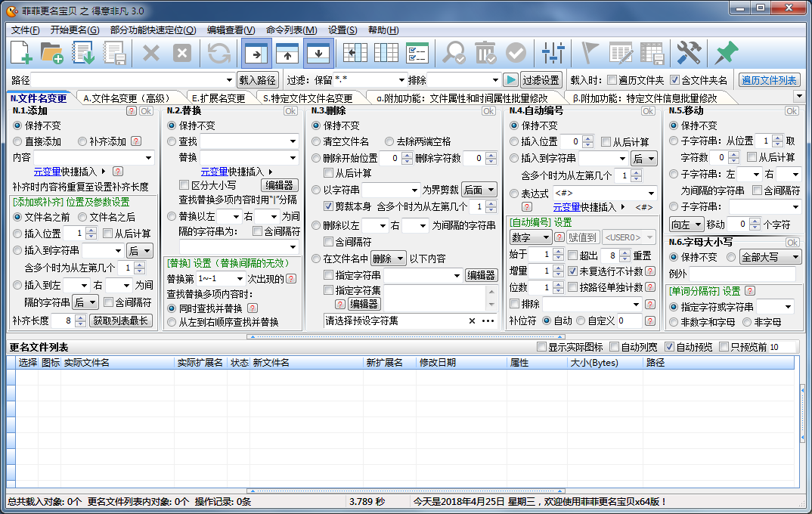812x514 pixels.
Task: Open the 命令列表(M) menu
Action: point(291,30)
